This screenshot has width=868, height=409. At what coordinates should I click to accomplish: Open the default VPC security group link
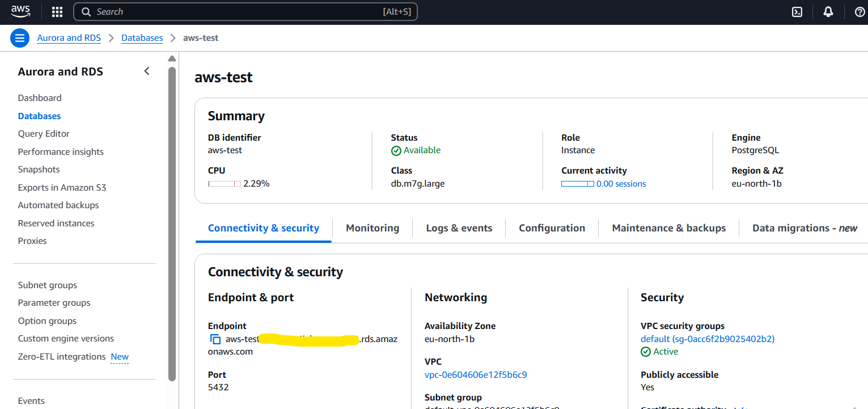(708, 339)
